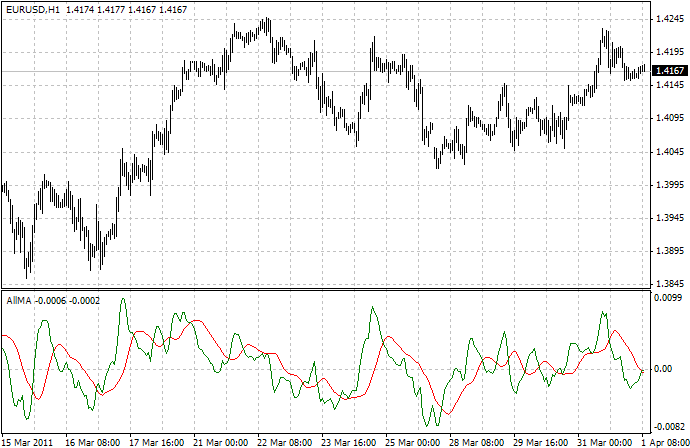Click the 29 Mar 16:00 time label

540,441
